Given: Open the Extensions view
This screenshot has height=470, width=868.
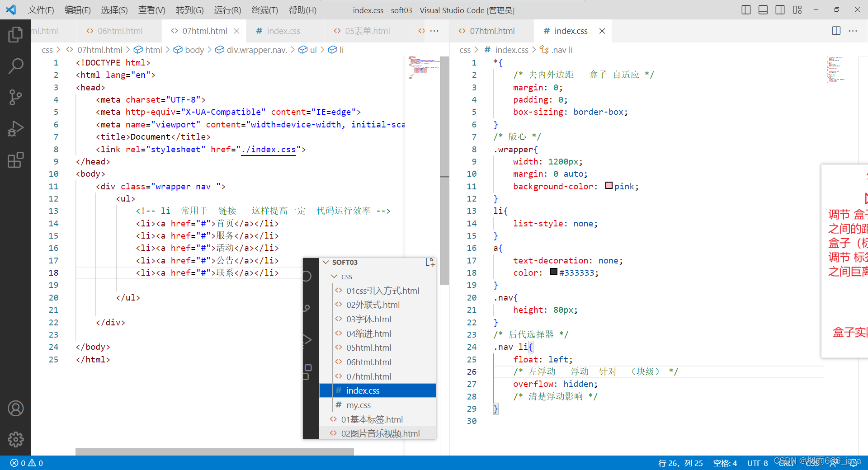Looking at the screenshot, I should click(15, 160).
